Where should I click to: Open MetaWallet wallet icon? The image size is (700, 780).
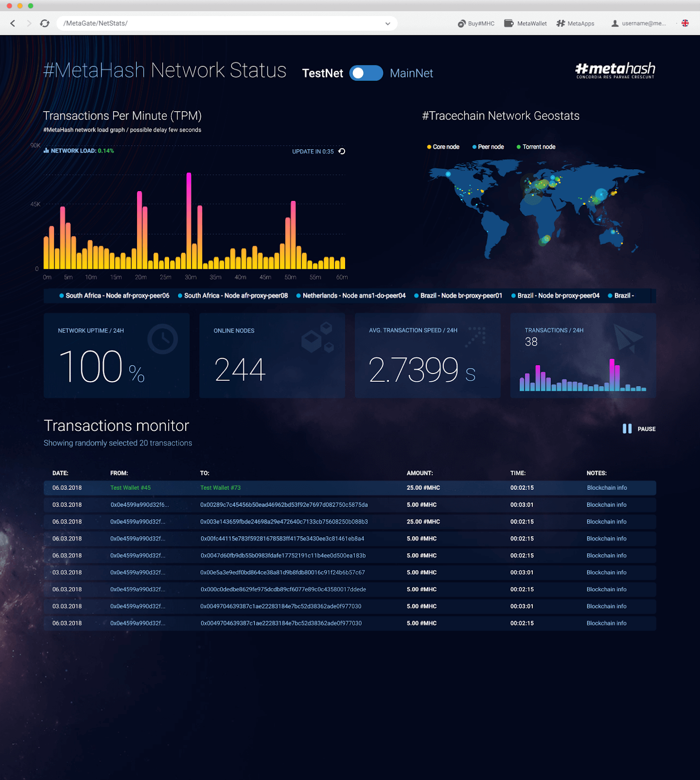tap(508, 23)
